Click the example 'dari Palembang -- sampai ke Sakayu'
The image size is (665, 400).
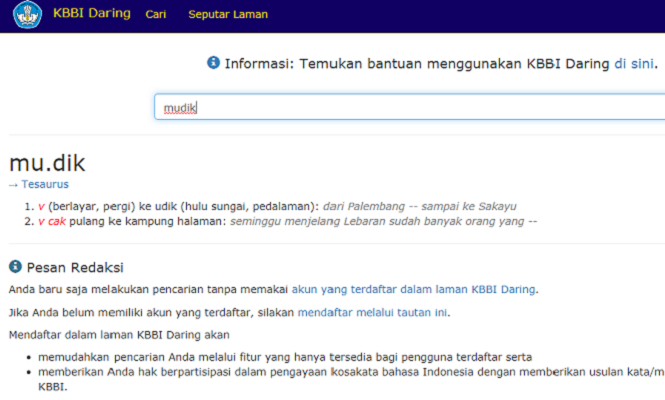[x=419, y=206]
